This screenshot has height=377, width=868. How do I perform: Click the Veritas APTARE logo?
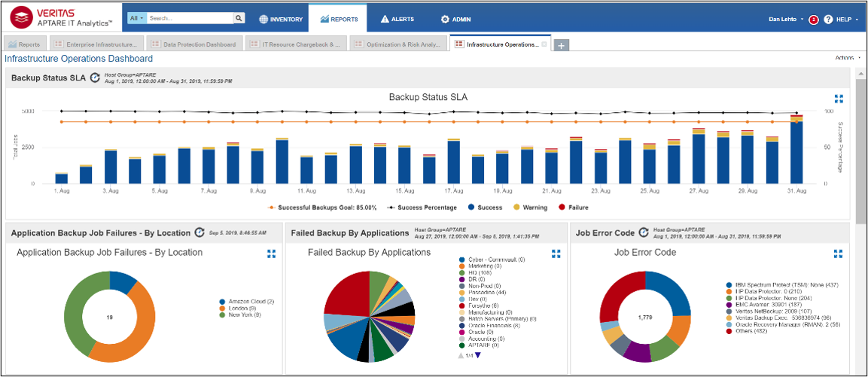click(x=62, y=18)
